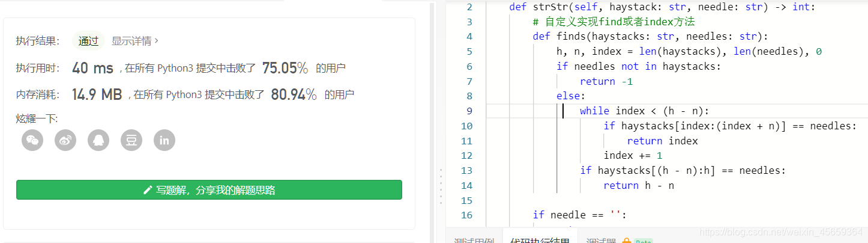
Task: Click line number 5 in gutter
Action: click(x=469, y=51)
